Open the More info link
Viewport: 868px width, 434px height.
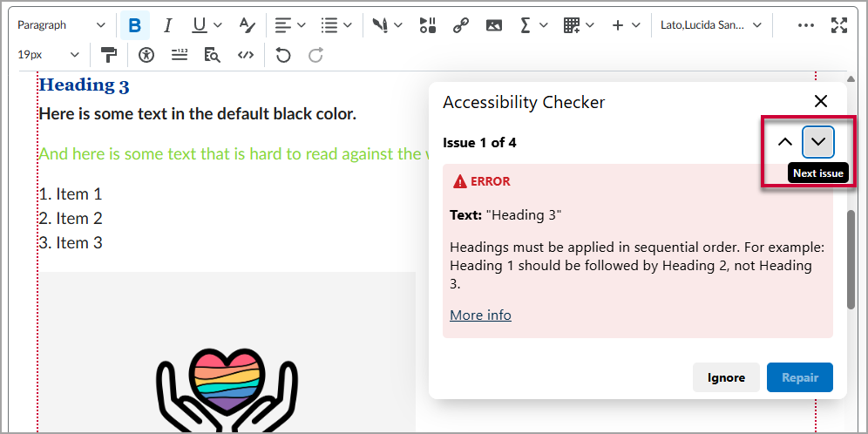click(x=480, y=315)
